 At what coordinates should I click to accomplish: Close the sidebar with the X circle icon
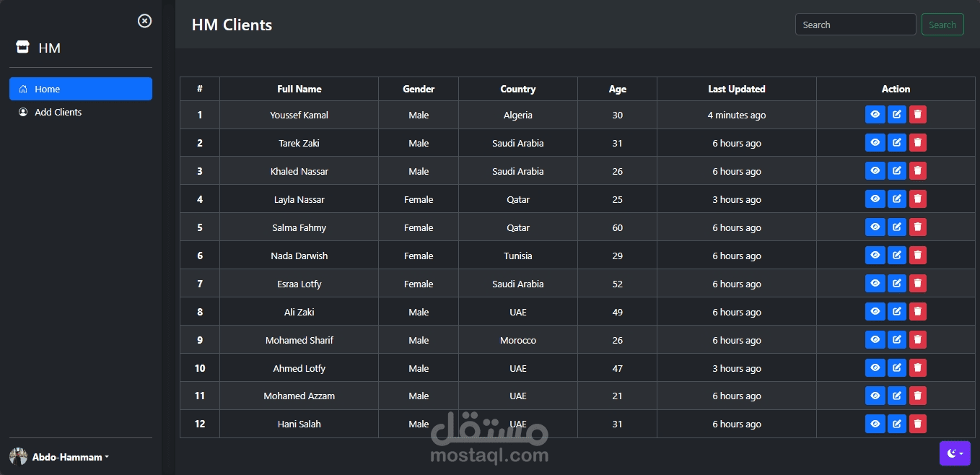tap(144, 21)
